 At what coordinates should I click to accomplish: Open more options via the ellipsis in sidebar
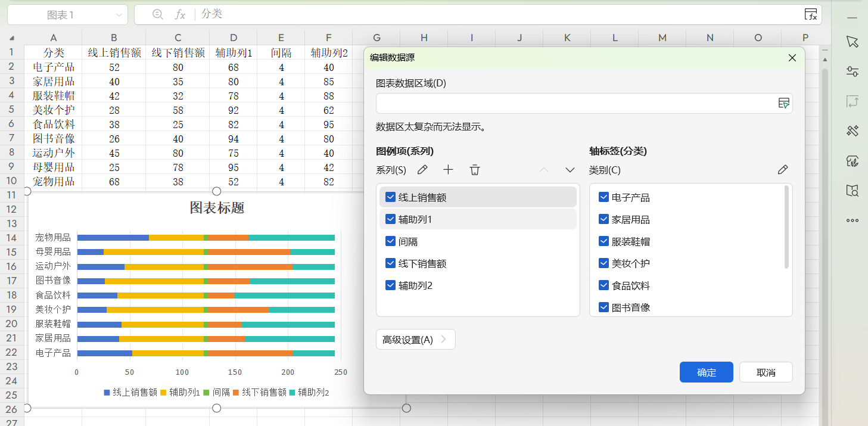(x=852, y=220)
